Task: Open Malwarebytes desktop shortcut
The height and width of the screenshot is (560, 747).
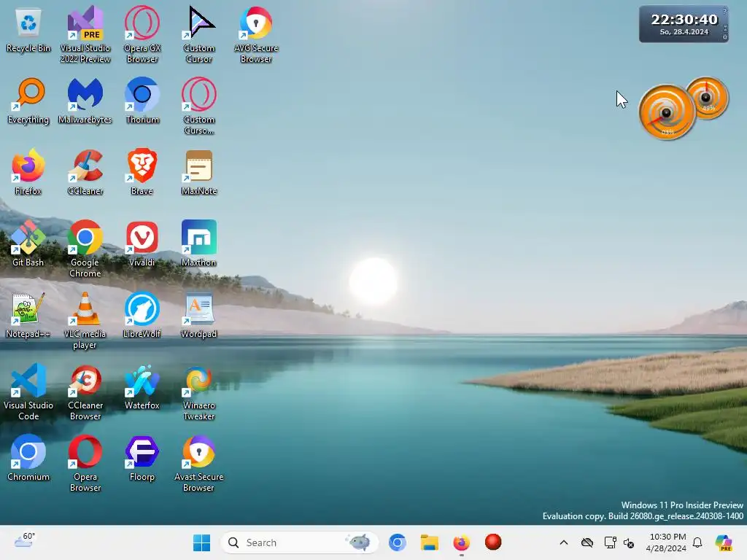Action: 85,101
